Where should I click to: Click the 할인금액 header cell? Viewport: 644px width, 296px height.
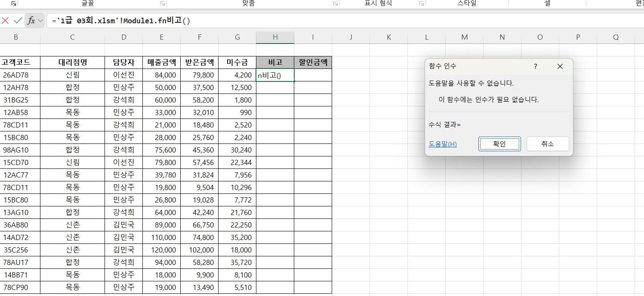[313, 62]
